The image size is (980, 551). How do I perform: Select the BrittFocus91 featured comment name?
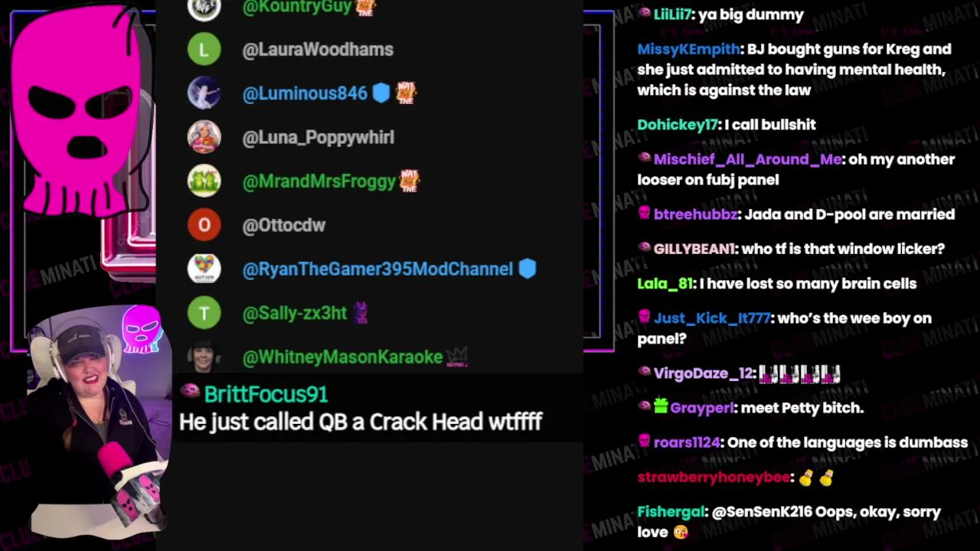coord(266,394)
